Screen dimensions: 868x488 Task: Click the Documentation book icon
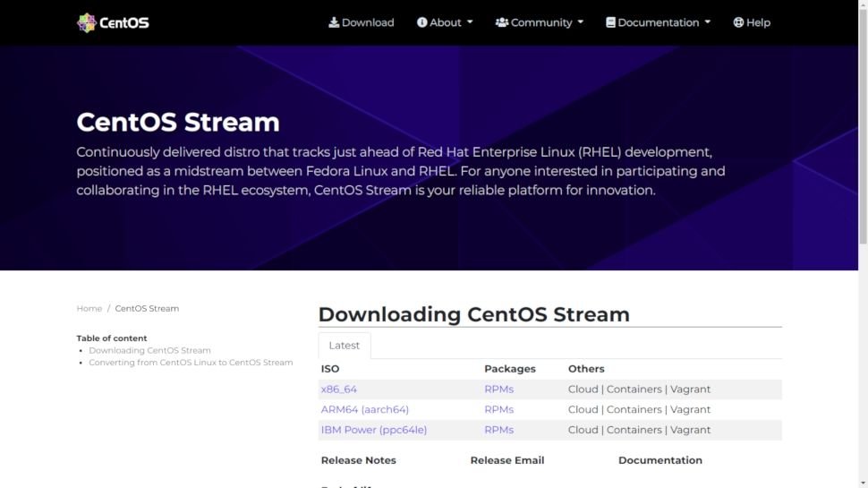(610, 22)
